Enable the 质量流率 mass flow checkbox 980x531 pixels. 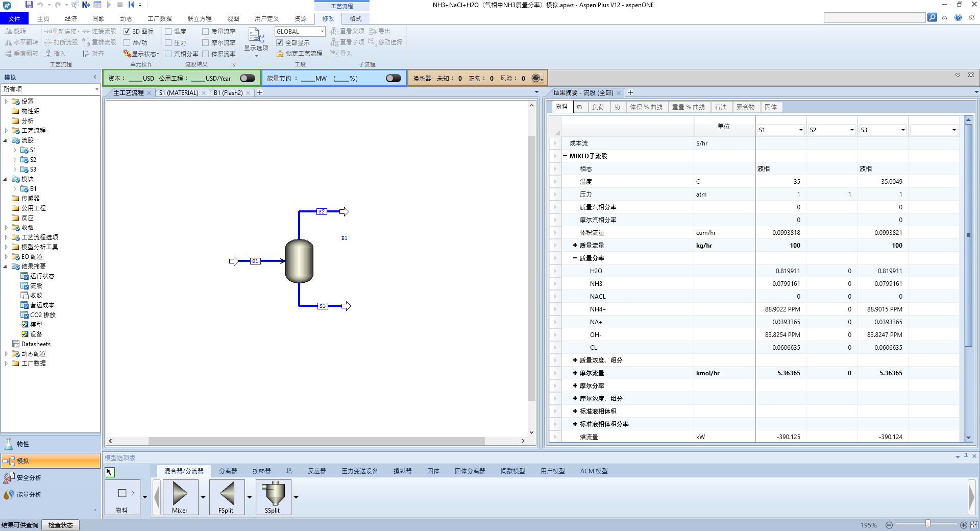(x=206, y=31)
